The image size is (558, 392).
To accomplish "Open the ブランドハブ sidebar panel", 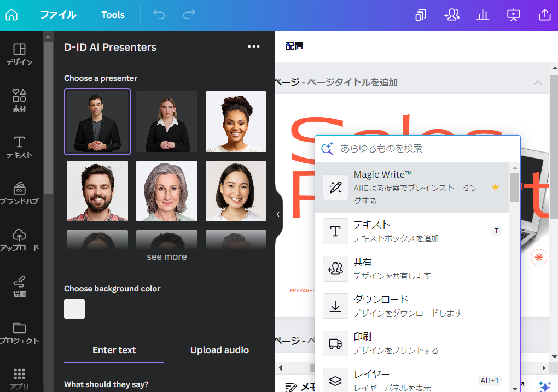I will 19,194.
